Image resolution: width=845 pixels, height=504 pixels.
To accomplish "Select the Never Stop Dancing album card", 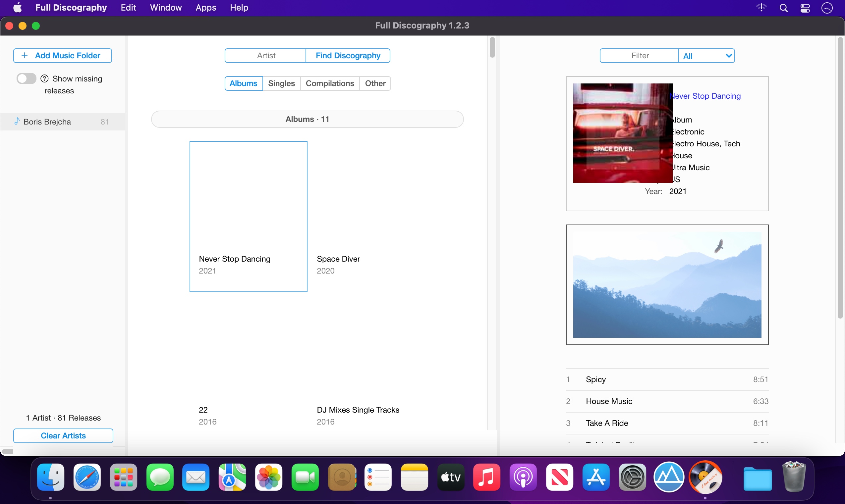I will pos(249,216).
